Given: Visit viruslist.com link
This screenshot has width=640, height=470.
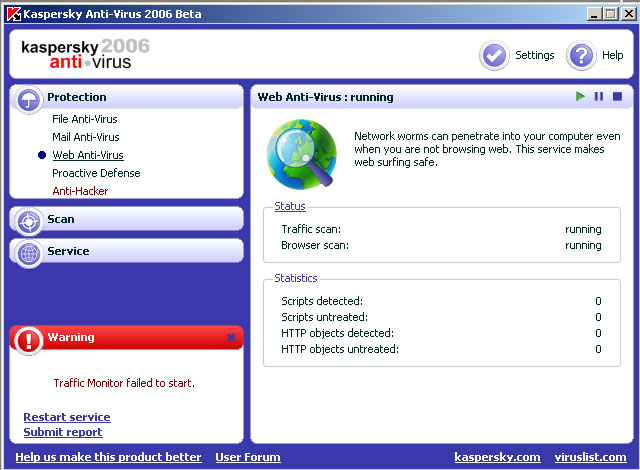Looking at the screenshot, I should (590, 457).
